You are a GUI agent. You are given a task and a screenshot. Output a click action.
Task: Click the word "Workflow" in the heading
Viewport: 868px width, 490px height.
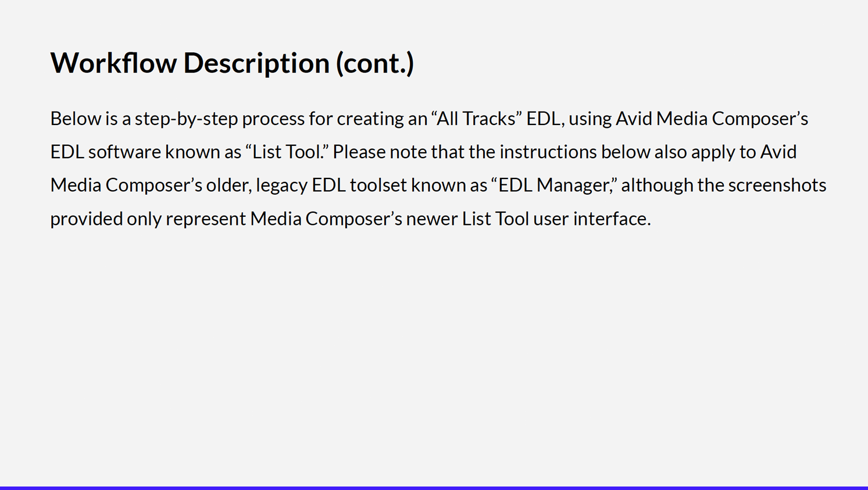pyautogui.click(x=113, y=63)
